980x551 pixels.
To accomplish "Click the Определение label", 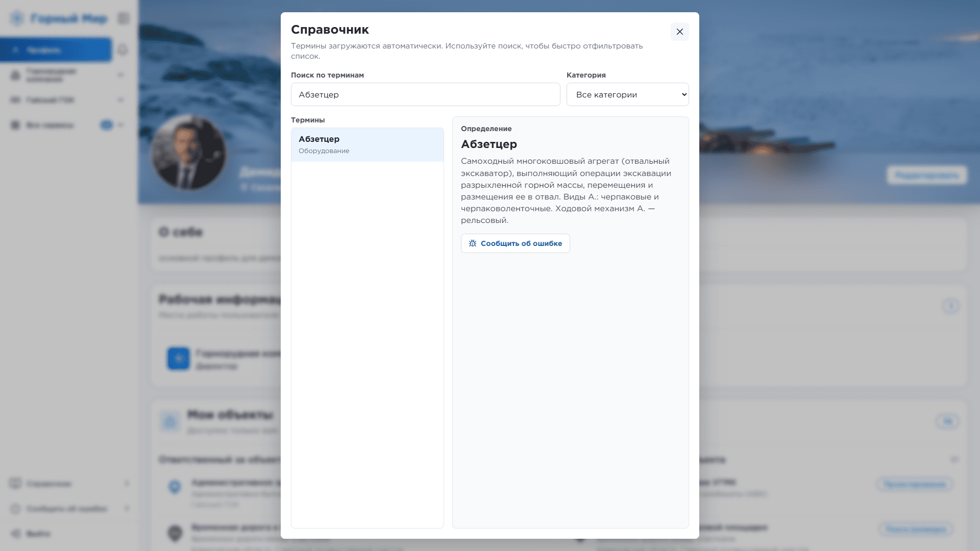I will (x=486, y=129).
